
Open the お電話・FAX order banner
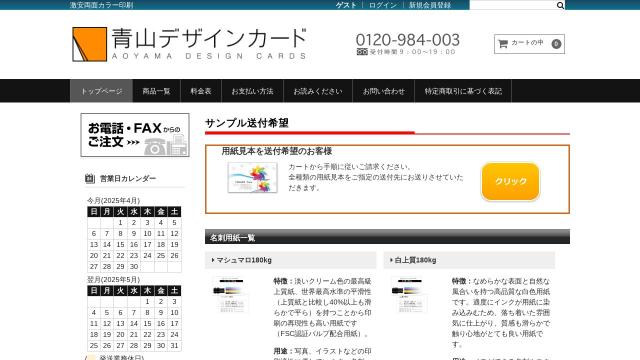tap(135, 135)
